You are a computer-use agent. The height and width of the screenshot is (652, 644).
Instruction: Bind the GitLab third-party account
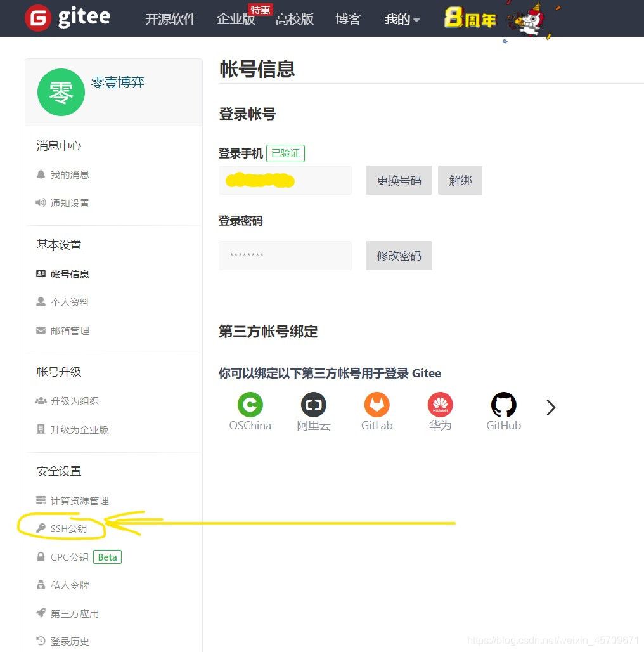[x=377, y=411]
